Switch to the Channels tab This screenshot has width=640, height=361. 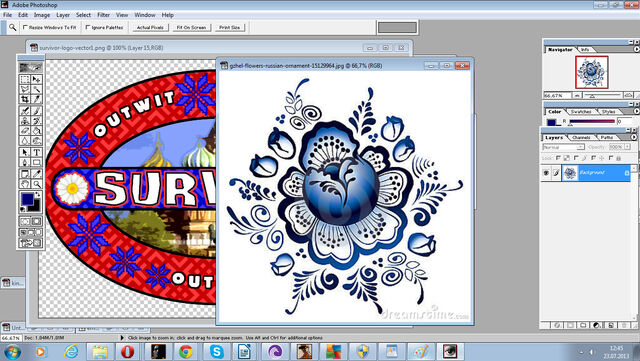[x=581, y=137]
